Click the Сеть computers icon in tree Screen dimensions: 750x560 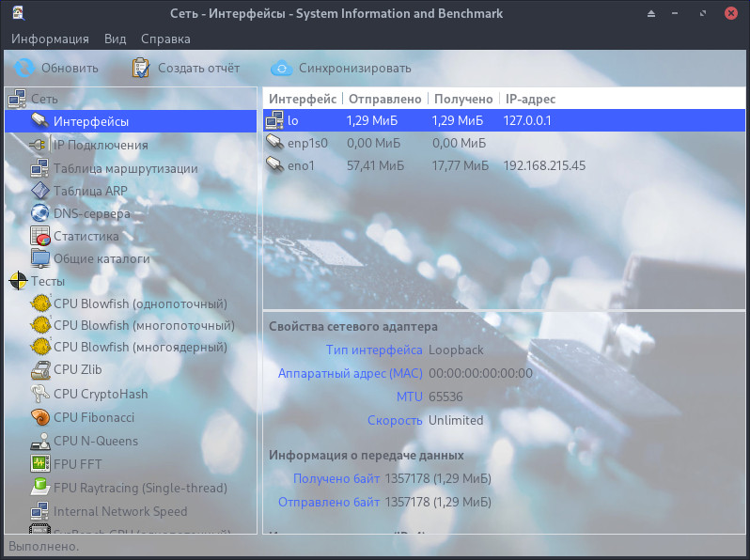(x=17, y=99)
